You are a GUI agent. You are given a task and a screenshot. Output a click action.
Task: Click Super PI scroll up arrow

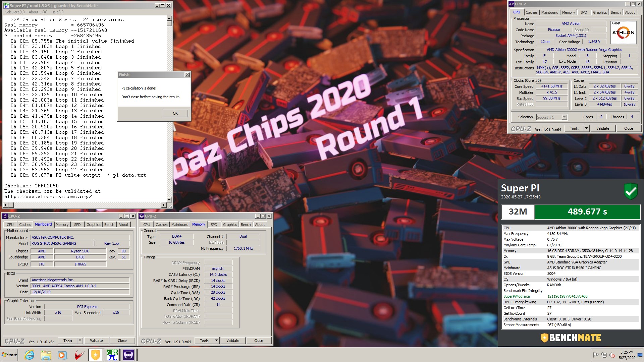click(x=169, y=18)
